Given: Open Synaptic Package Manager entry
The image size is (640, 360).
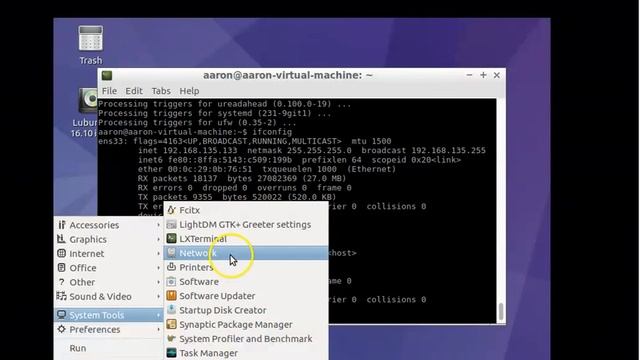Looking at the screenshot, I should click(x=246, y=324).
